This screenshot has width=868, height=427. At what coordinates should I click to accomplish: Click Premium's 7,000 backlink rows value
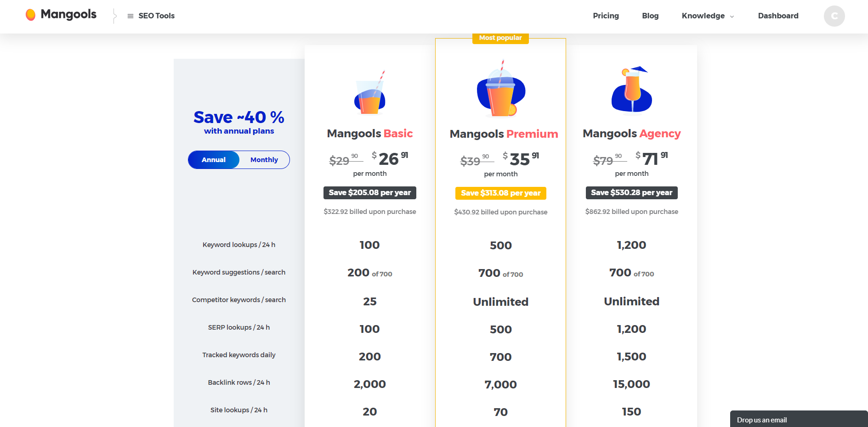tap(501, 385)
